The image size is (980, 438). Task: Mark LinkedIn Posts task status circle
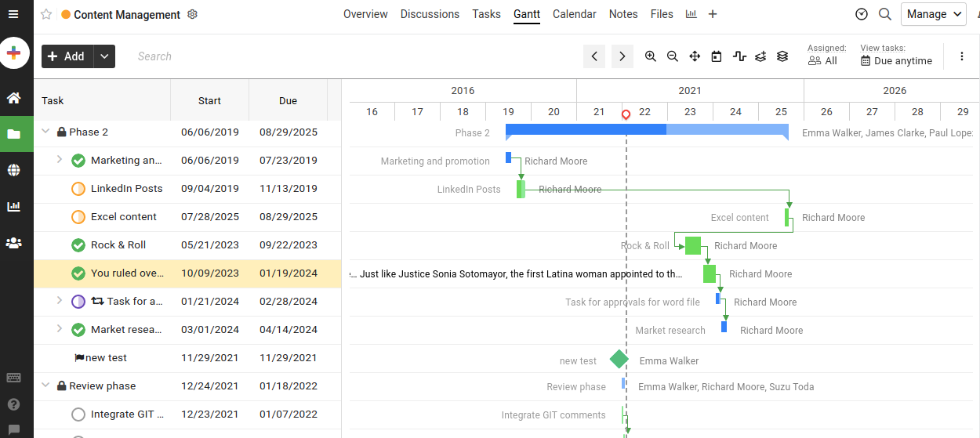pyautogui.click(x=78, y=189)
